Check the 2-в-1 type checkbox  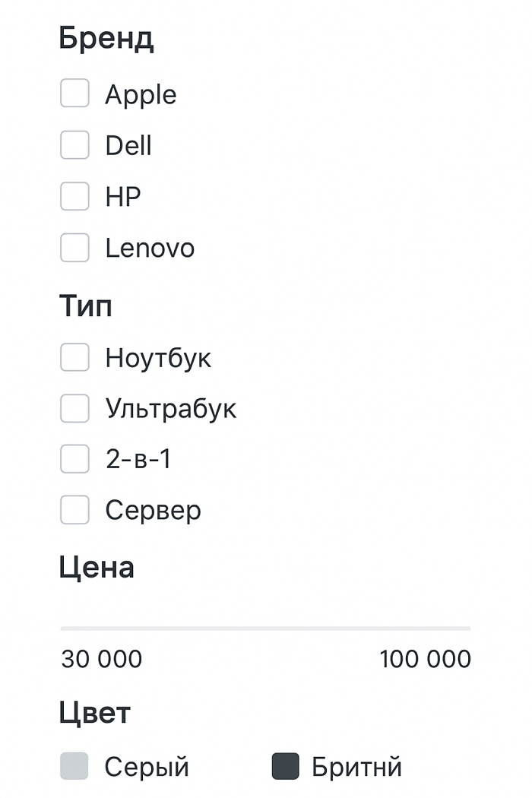(74, 459)
